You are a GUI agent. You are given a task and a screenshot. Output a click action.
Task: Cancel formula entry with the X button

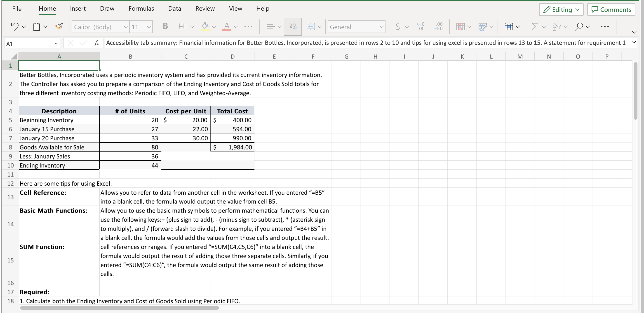click(x=70, y=43)
